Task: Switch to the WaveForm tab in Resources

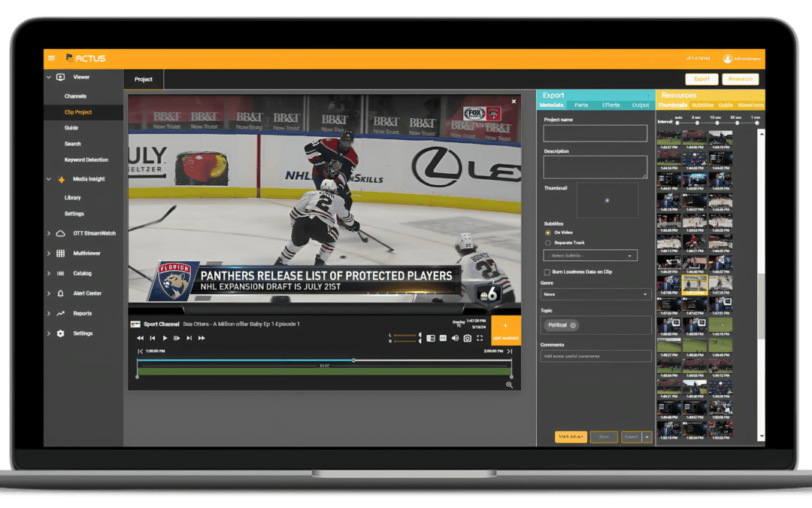Action: point(750,105)
